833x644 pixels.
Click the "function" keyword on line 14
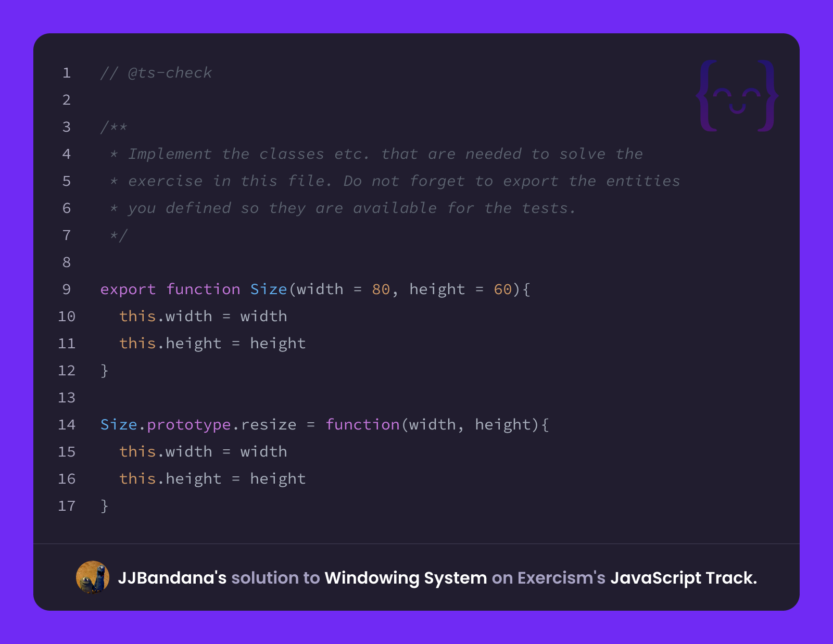pyautogui.click(x=362, y=425)
